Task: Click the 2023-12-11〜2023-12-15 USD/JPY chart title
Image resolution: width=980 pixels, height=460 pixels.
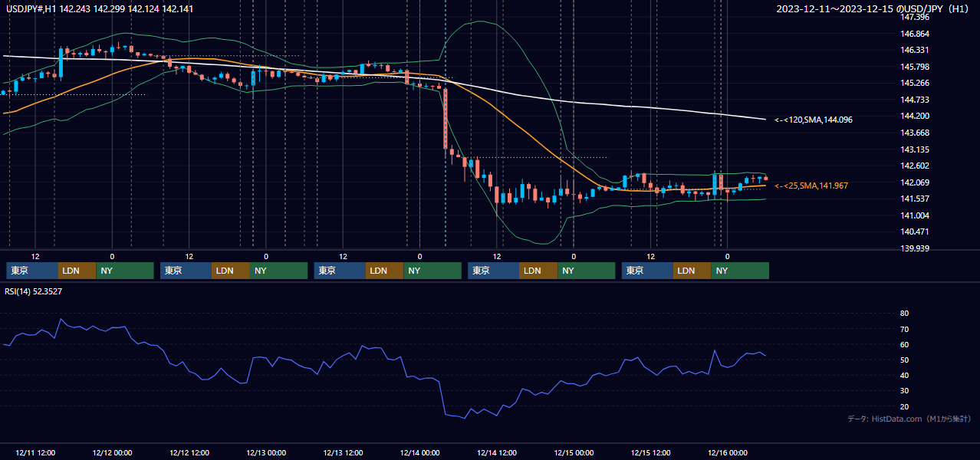Action: pyautogui.click(x=873, y=8)
